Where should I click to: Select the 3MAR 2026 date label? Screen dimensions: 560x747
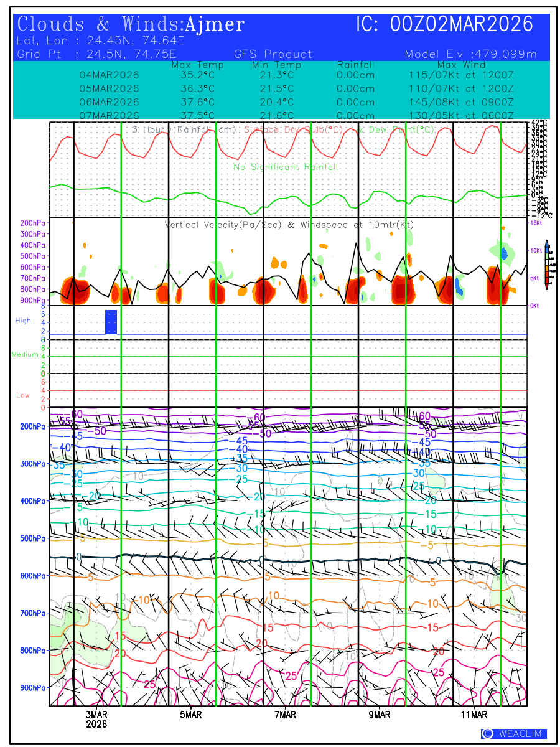(96, 720)
